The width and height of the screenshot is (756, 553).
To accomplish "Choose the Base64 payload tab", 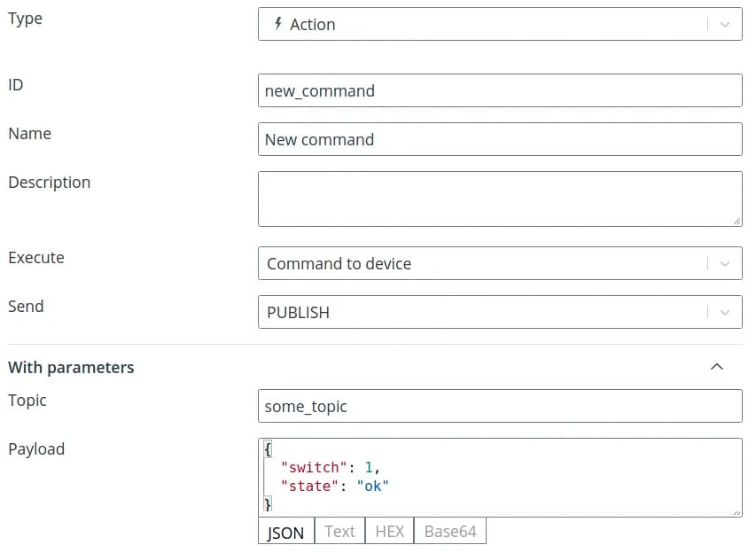I will coord(449,532).
